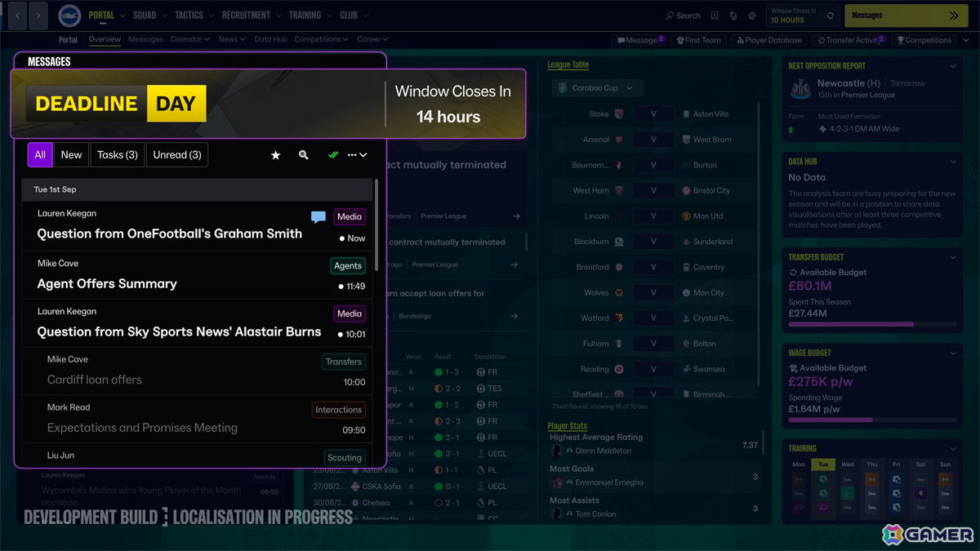Click Man Utd badge in cup fixtures
This screenshot has height=551, width=980.
click(x=687, y=216)
